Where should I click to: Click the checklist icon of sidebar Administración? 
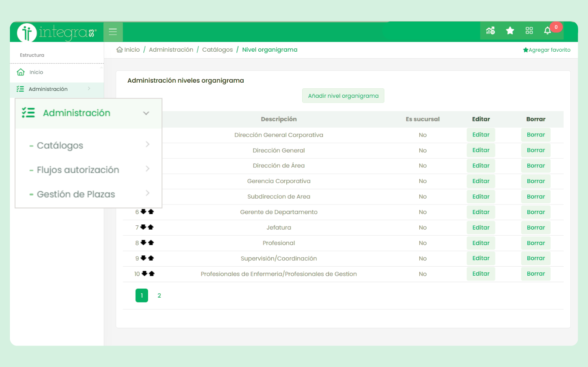pyautogui.click(x=20, y=89)
